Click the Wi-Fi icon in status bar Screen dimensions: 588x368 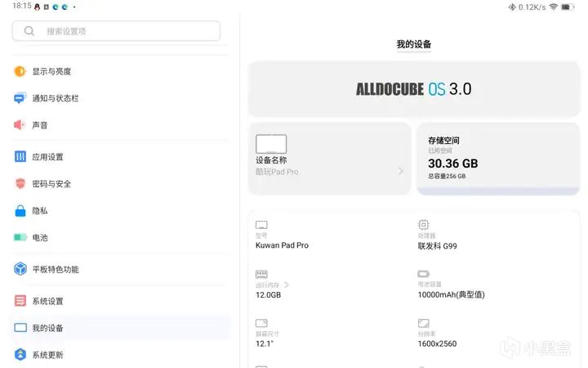553,7
